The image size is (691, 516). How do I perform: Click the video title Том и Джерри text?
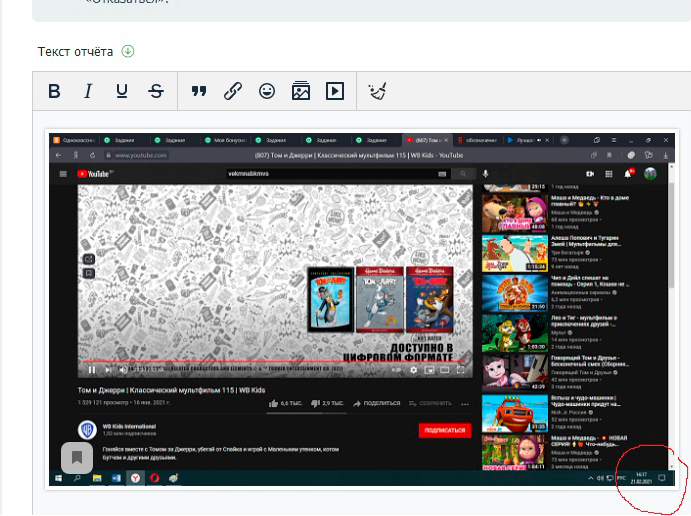tap(171, 390)
